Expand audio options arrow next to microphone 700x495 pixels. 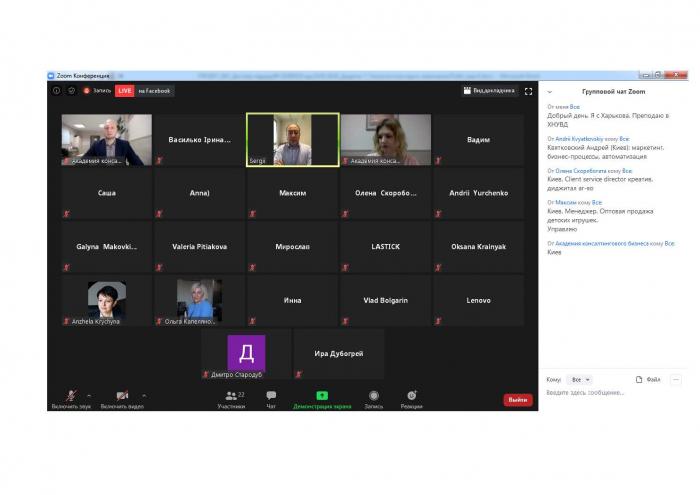click(90, 395)
